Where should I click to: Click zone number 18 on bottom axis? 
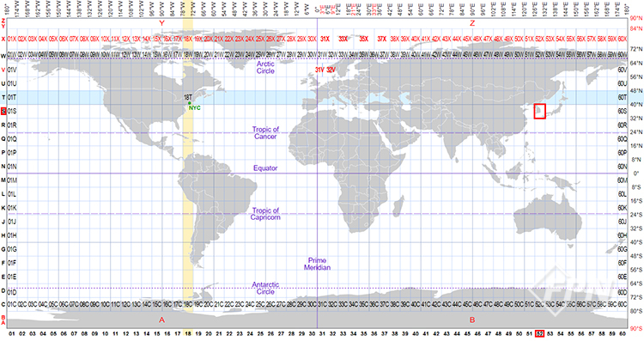click(x=188, y=334)
